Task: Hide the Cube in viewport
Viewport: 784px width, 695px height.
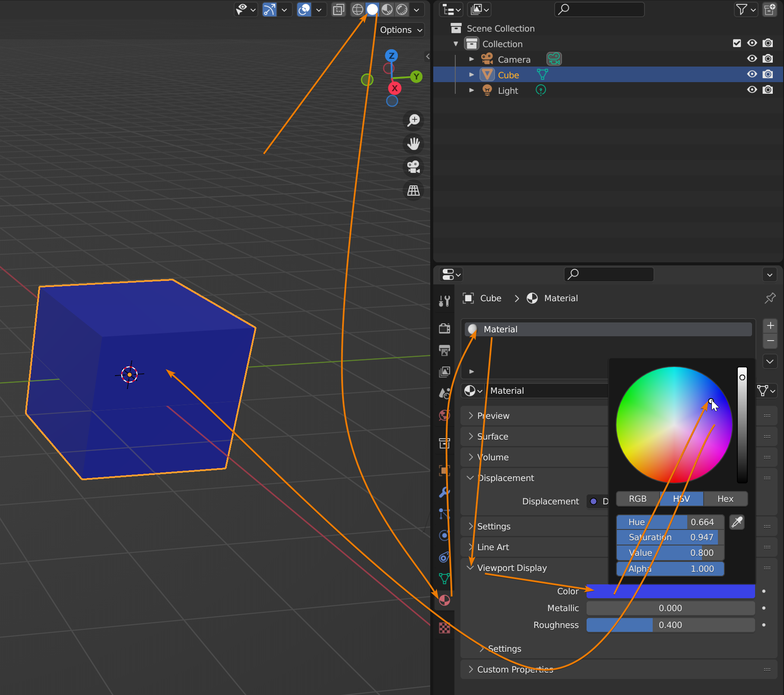Action: [752, 74]
